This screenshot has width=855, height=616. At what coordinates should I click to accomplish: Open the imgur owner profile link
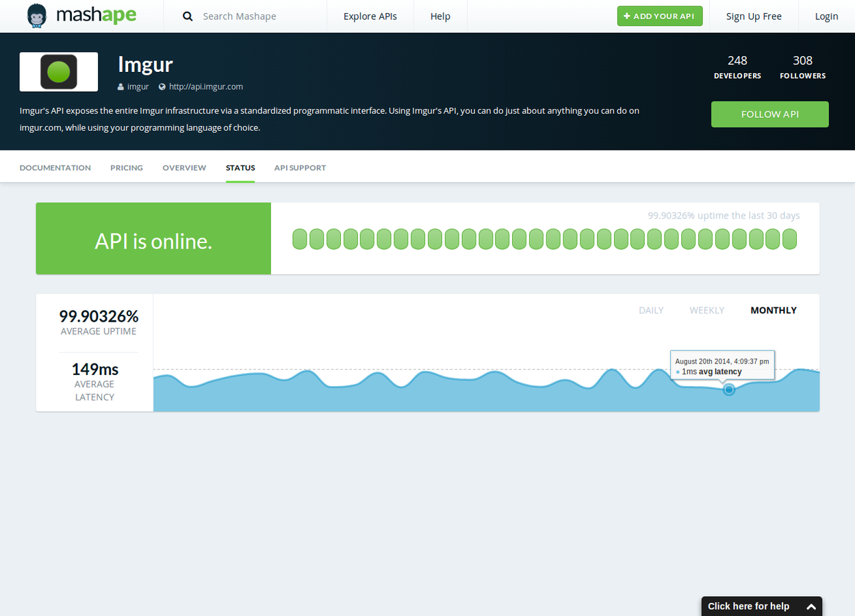click(138, 87)
